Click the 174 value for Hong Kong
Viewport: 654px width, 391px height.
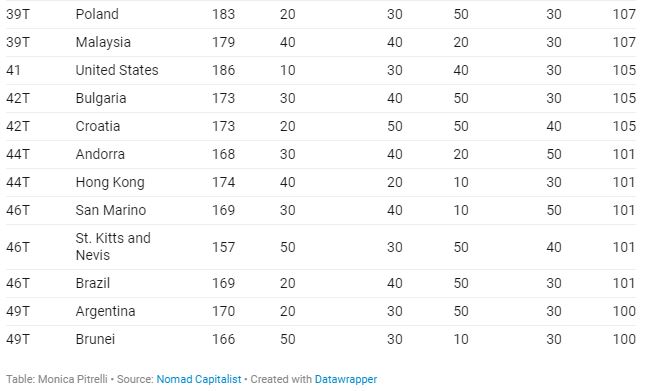pyautogui.click(x=224, y=182)
